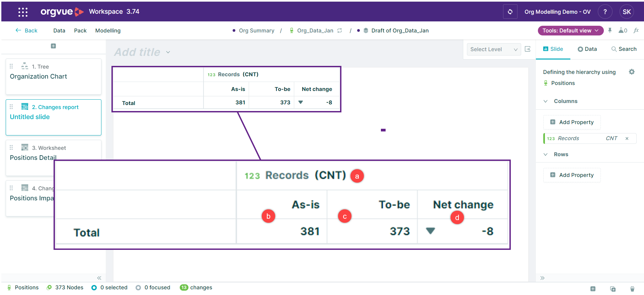This screenshot has height=295, width=644.
Task: Click the add slide plus icon
Action: pyautogui.click(x=53, y=46)
